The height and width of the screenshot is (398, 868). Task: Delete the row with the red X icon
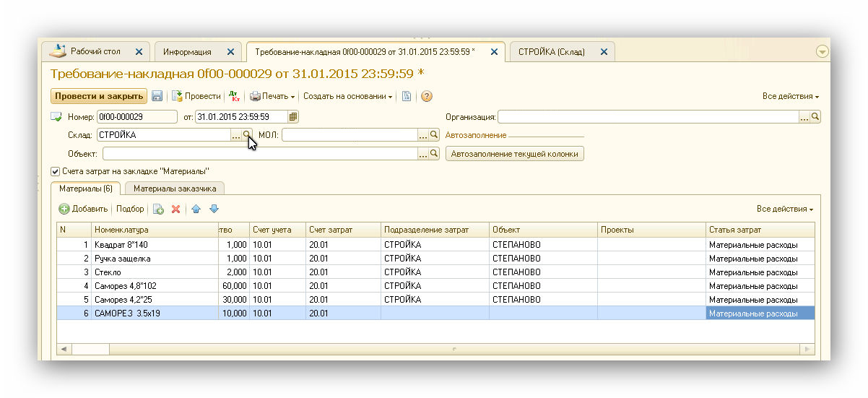(x=175, y=209)
